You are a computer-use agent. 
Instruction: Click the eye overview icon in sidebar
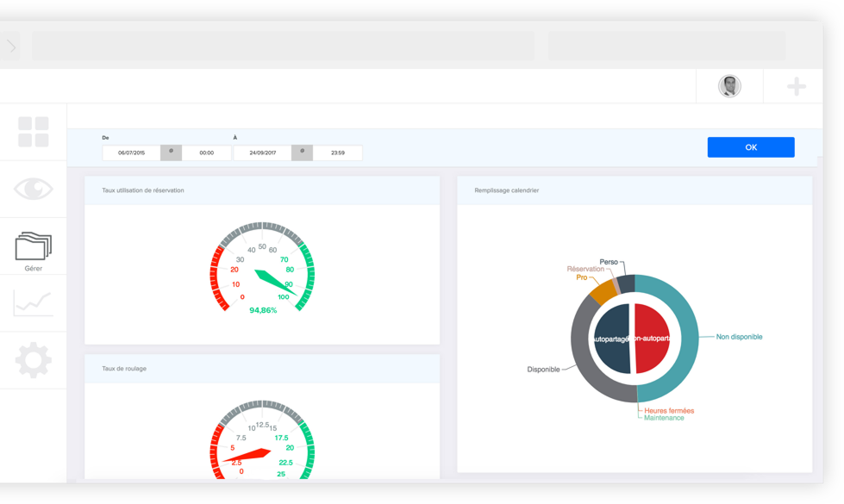[34, 189]
